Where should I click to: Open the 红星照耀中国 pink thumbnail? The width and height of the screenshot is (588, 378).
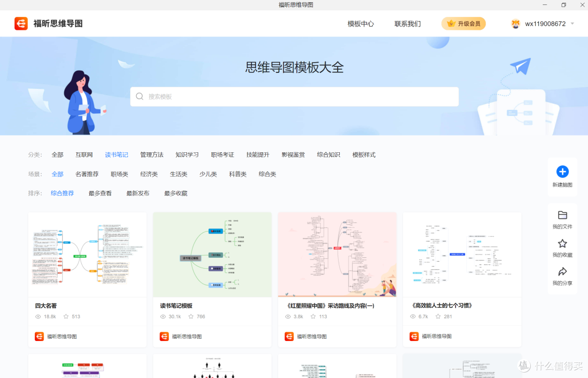[337, 255]
